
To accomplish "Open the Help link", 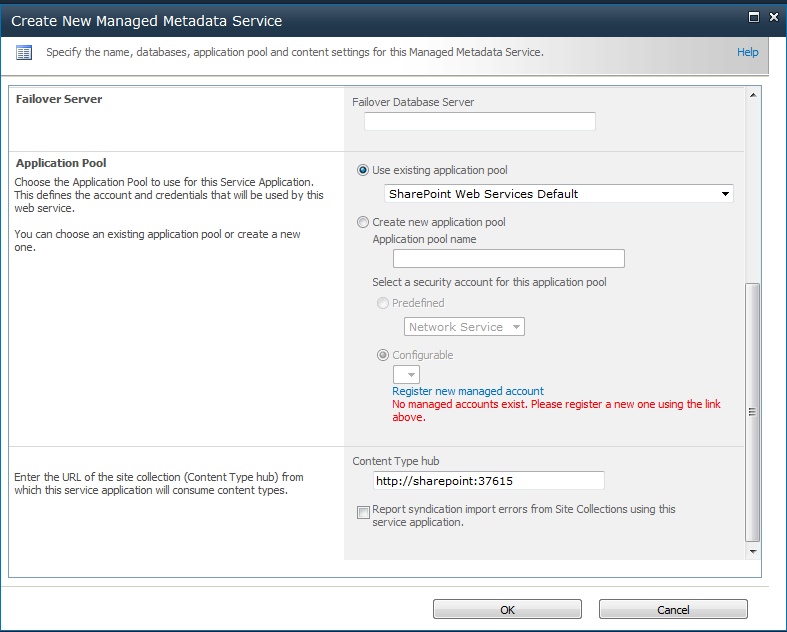I will pos(747,52).
